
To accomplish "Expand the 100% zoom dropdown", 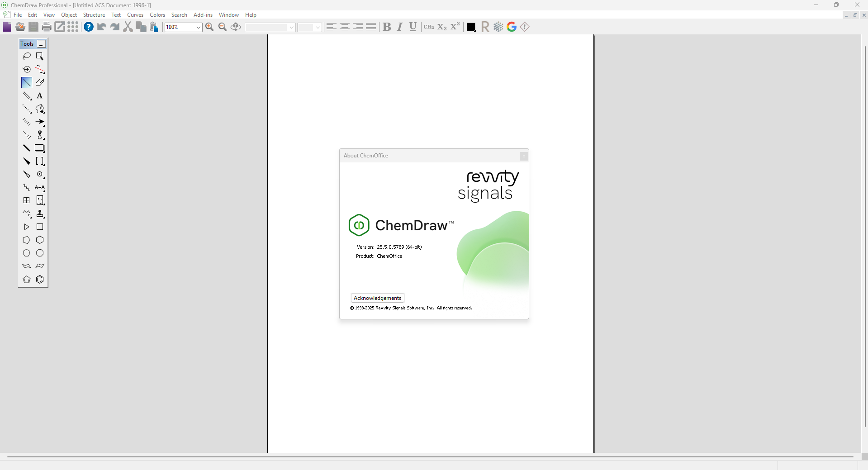I will 198,28.
